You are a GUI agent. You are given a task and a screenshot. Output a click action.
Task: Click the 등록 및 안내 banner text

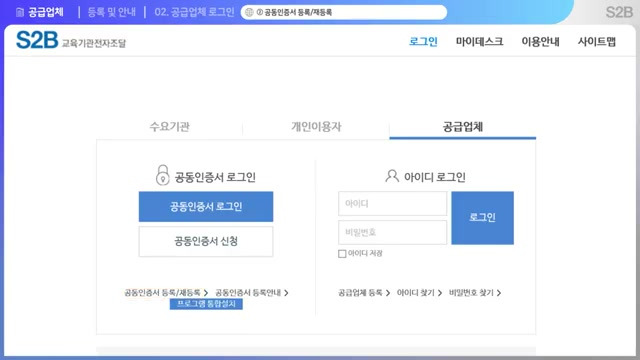(111, 12)
